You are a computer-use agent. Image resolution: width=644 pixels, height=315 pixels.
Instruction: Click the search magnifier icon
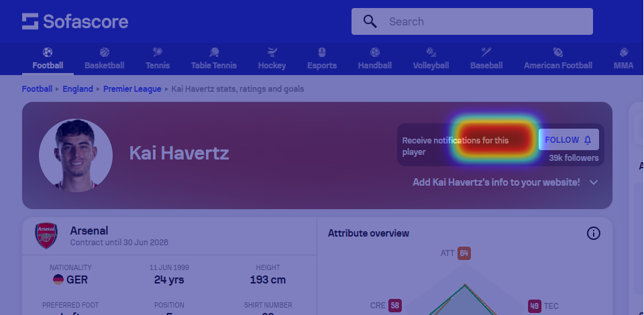(x=370, y=21)
